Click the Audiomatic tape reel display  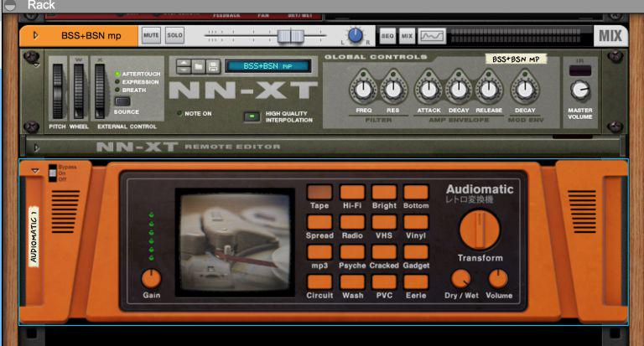(235, 242)
